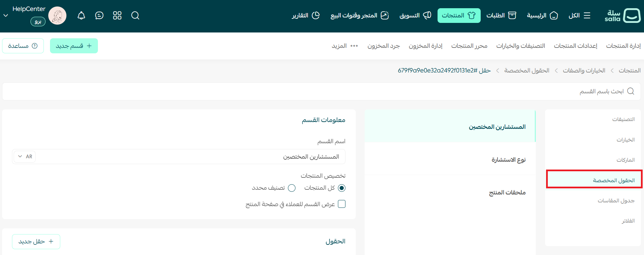Image resolution: width=644 pixels, height=255 pixels.
Task: Open التسويق marketing megaphone menu
Action: point(415,15)
